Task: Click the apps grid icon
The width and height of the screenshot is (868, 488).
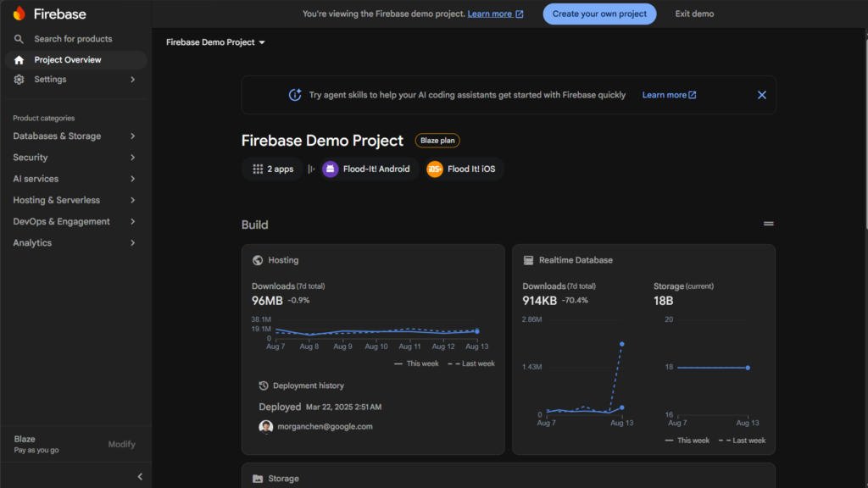Action: click(x=258, y=169)
